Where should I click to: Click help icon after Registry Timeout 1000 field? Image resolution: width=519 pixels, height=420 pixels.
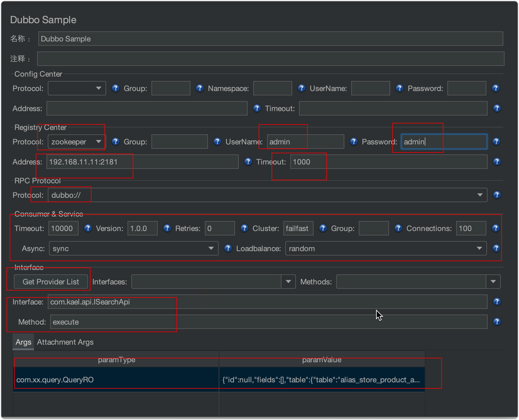pos(497,162)
